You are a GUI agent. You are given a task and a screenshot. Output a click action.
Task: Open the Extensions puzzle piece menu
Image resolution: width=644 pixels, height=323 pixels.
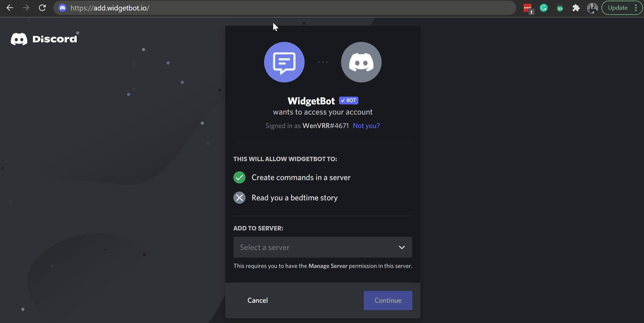tap(576, 8)
